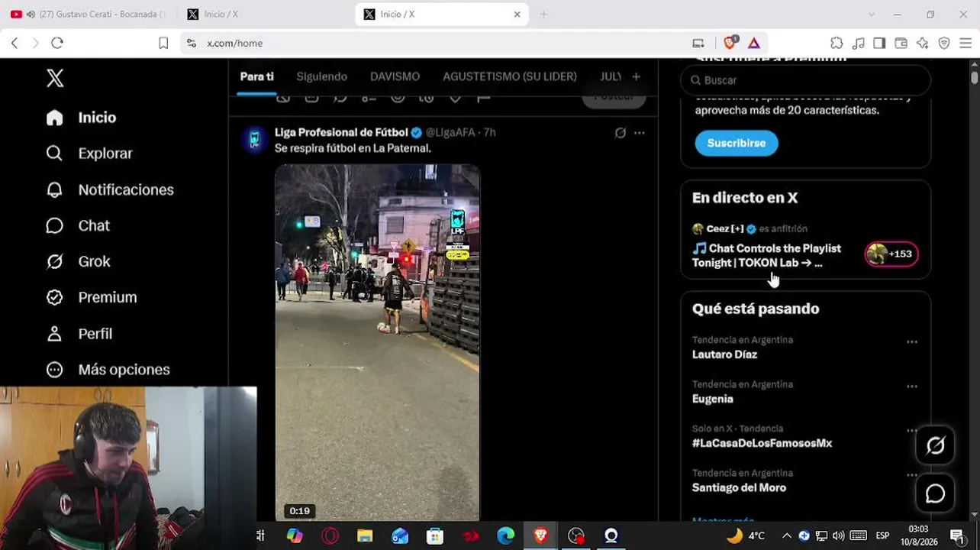Open the #LaCasaDeLosFamososMx trend
Image resolution: width=980 pixels, height=550 pixels.
coord(762,443)
